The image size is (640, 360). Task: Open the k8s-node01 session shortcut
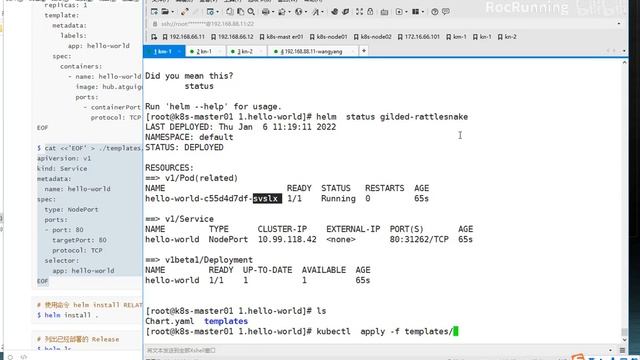pyautogui.click(x=328, y=37)
